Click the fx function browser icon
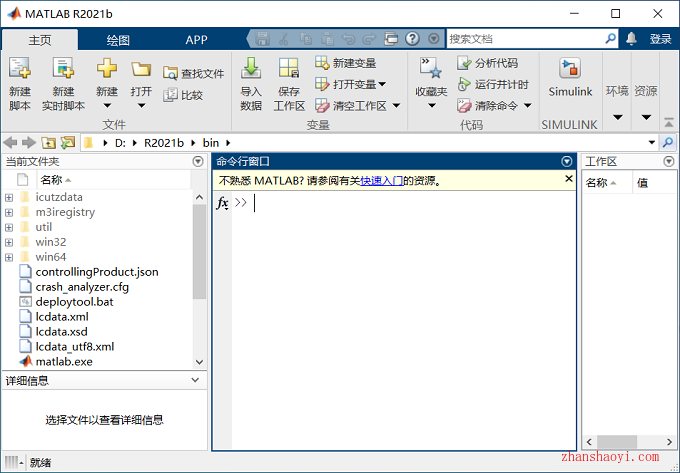 [222, 202]
